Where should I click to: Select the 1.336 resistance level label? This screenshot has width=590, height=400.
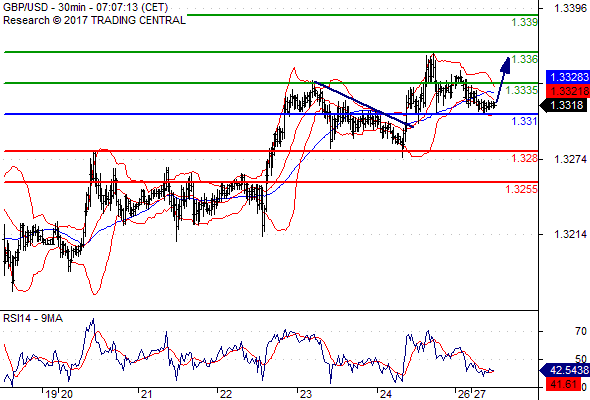point(525,59)
